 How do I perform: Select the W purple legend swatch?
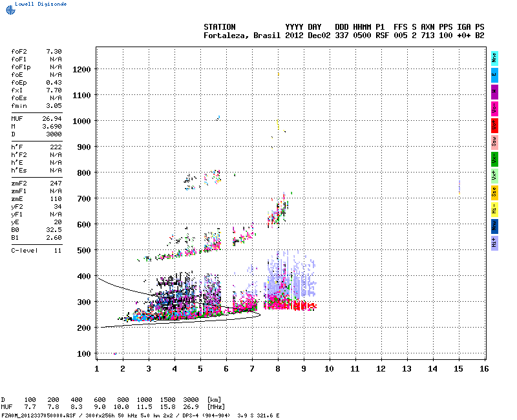494,92
